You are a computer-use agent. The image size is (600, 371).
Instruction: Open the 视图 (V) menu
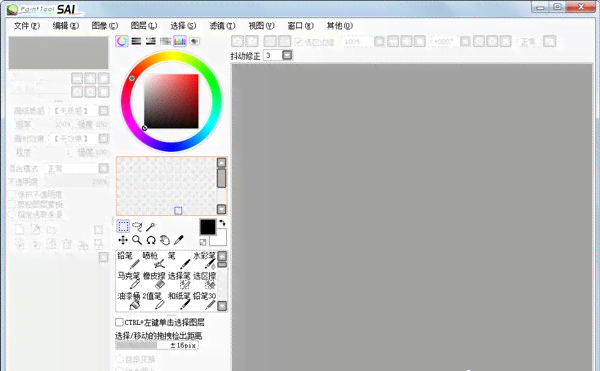(x=261, y=26)
